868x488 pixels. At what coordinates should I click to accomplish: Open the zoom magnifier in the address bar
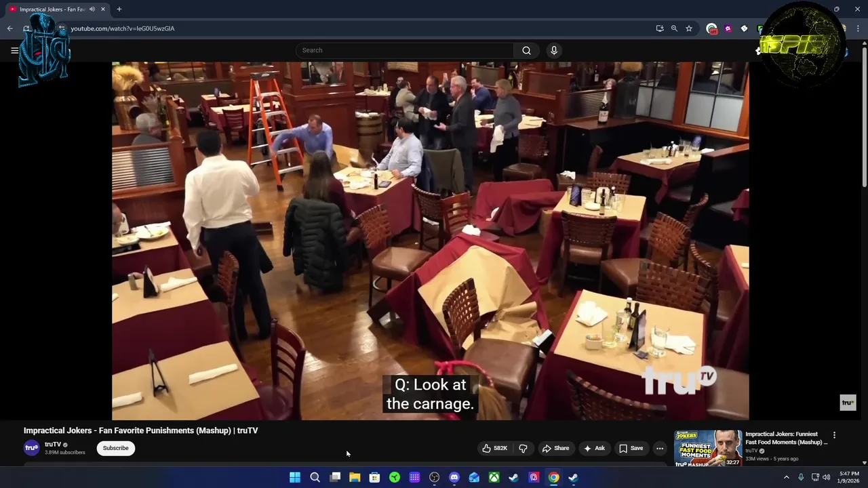[674, 28]
